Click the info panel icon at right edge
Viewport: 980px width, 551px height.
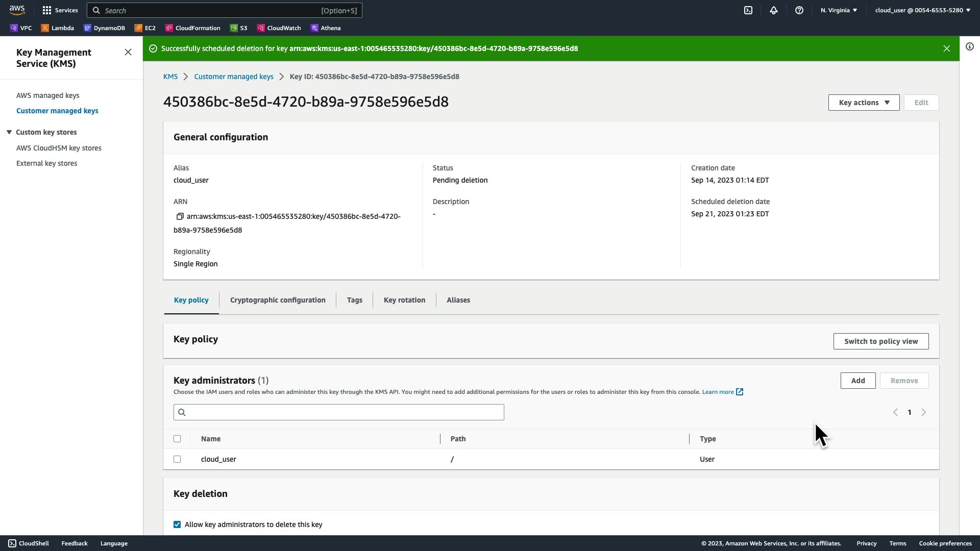pos(969,47)
